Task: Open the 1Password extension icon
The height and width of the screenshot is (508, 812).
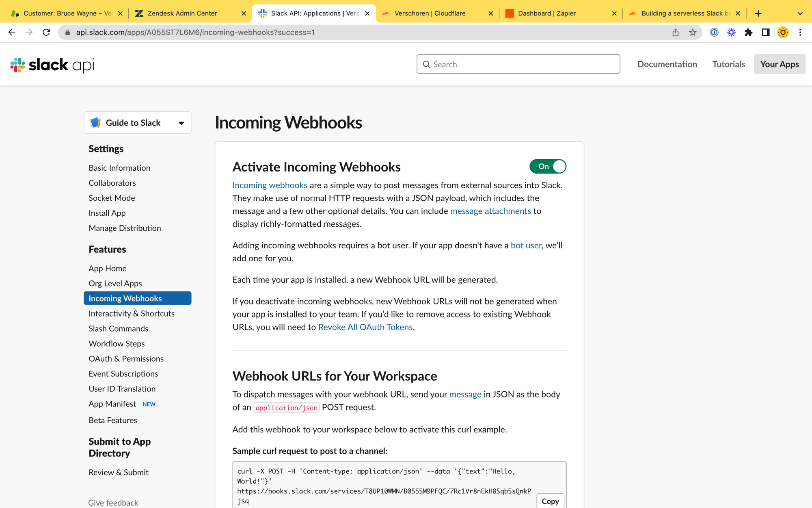Action: 714,32
